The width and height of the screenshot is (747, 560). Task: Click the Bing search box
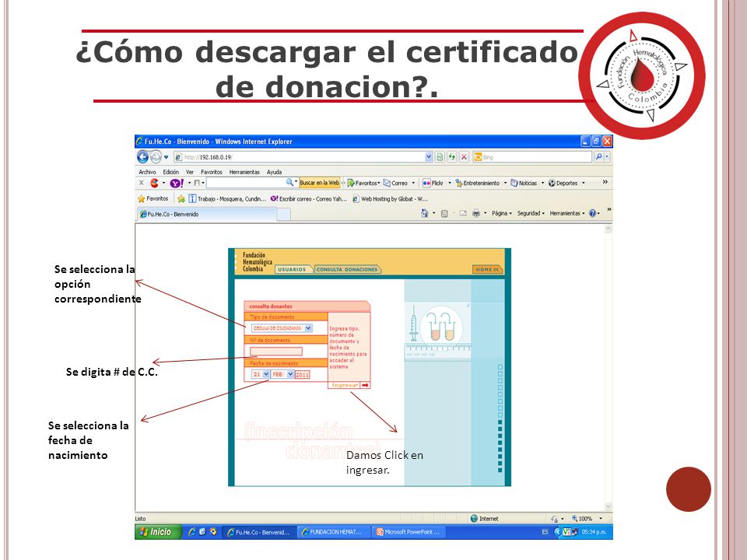tap(532, 156)
